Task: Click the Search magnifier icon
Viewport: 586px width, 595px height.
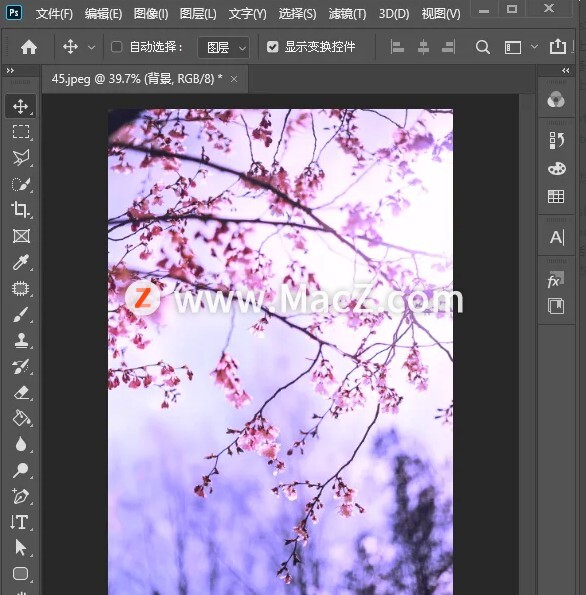Action: (482, 47)
